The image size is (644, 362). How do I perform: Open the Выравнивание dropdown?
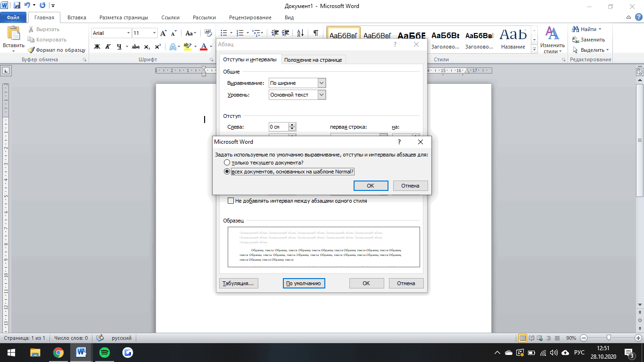(322, 83)
